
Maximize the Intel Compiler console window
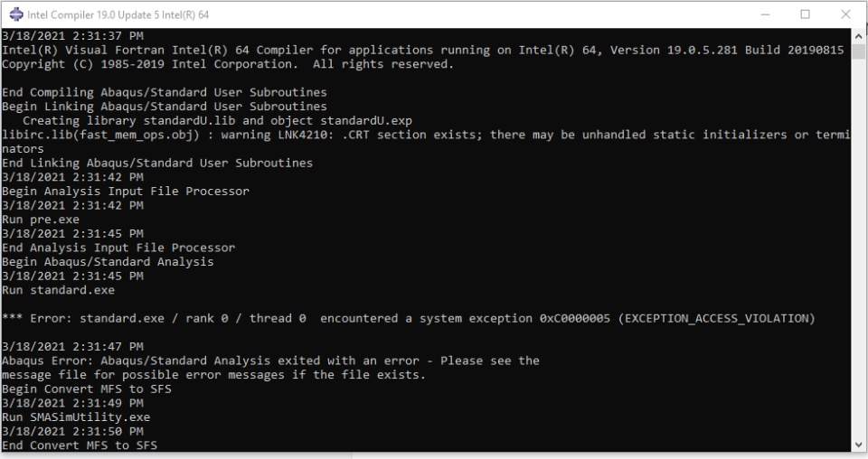[805, 14]
